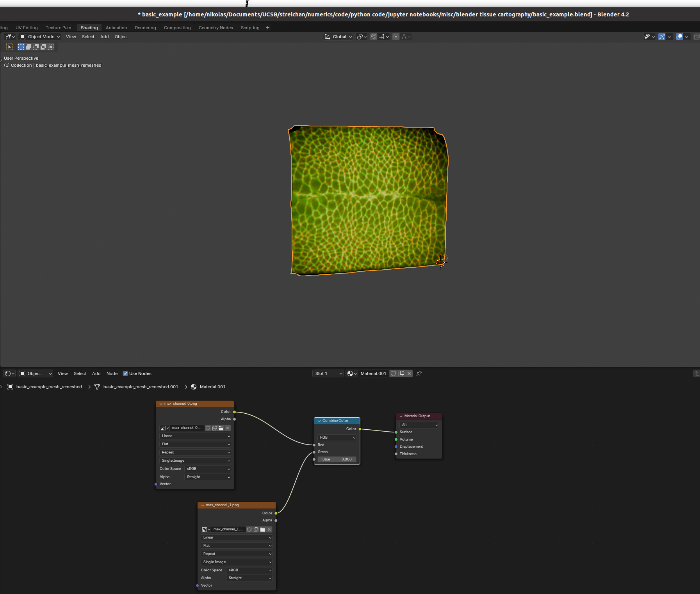Toggle proportional editing in viewport header
The image size is (700, 594).
396,37
